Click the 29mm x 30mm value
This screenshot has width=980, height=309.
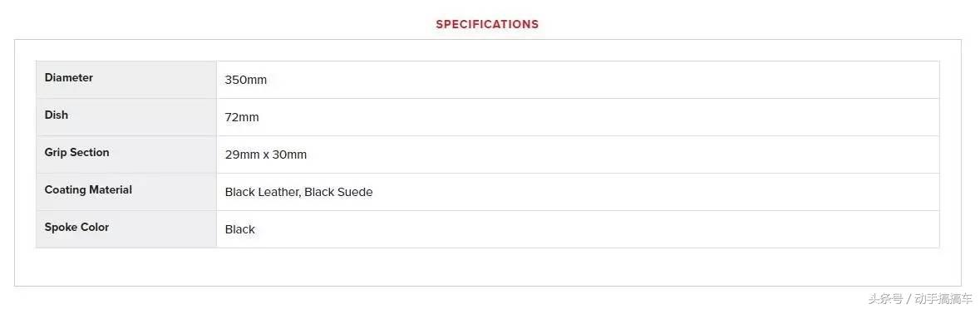[266, 154]
